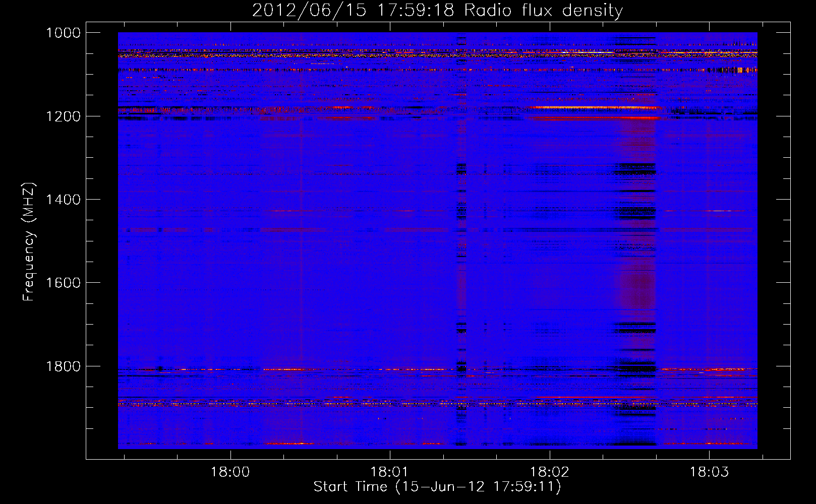Select the 1600 frequency axis label
816x504 pixels.
[63, 283]
